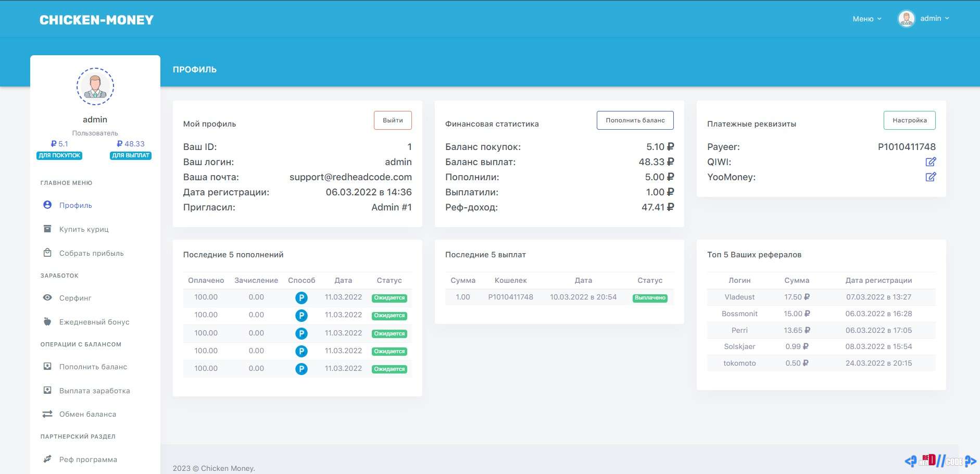Click the large sidebar profile avatar
The image size is (980, 474).
pyautogui.click(x=95, y=86)
